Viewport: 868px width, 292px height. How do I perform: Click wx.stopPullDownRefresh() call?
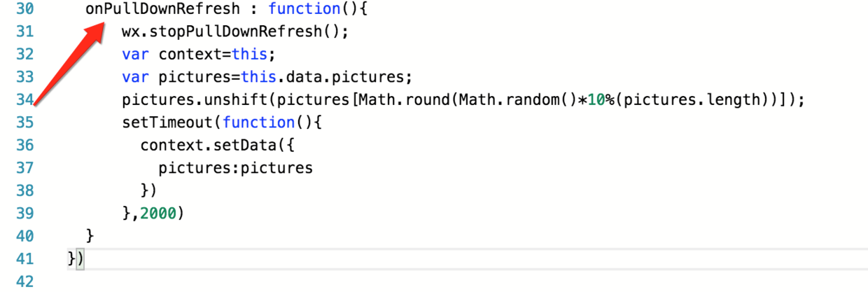point(234,32)
